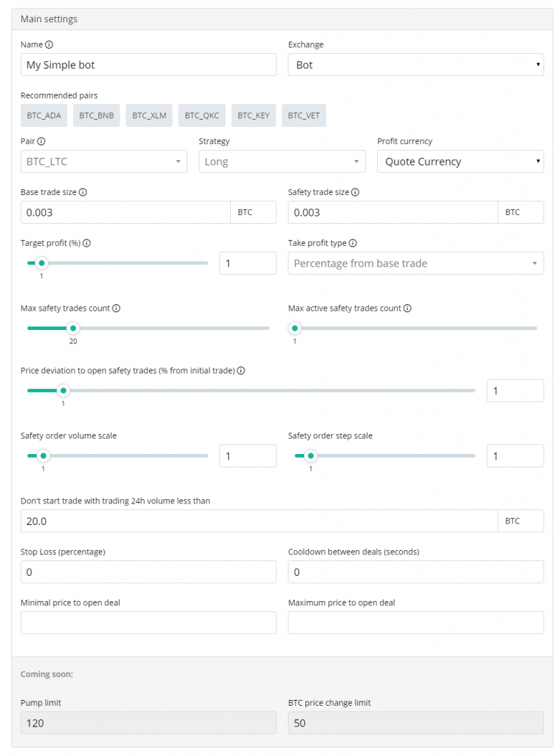Click info icon next to Price deviation label
The image size is (560, 756).
tap(241, 371)
